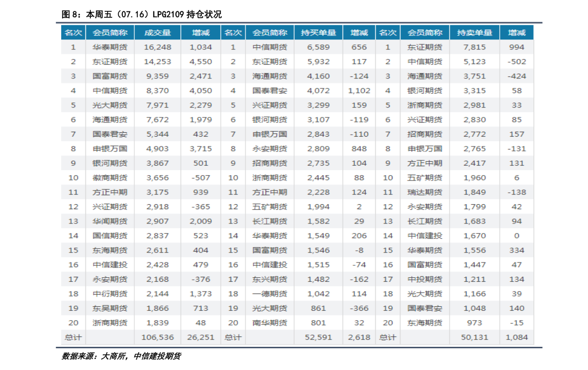Image resolution: width=588 pixels, height=370 pixels.
Task: Select the member name 中投期货
Action: (425, 279)
